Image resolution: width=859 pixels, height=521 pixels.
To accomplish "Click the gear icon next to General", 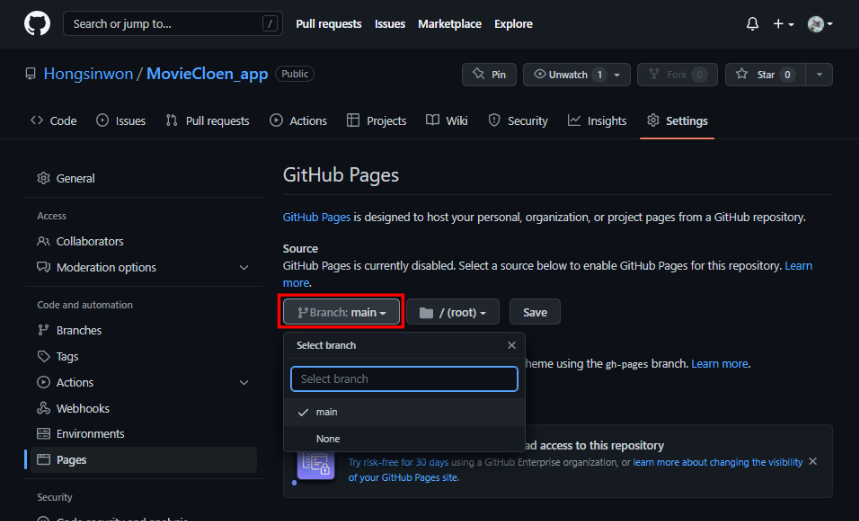I will (43, 178).
